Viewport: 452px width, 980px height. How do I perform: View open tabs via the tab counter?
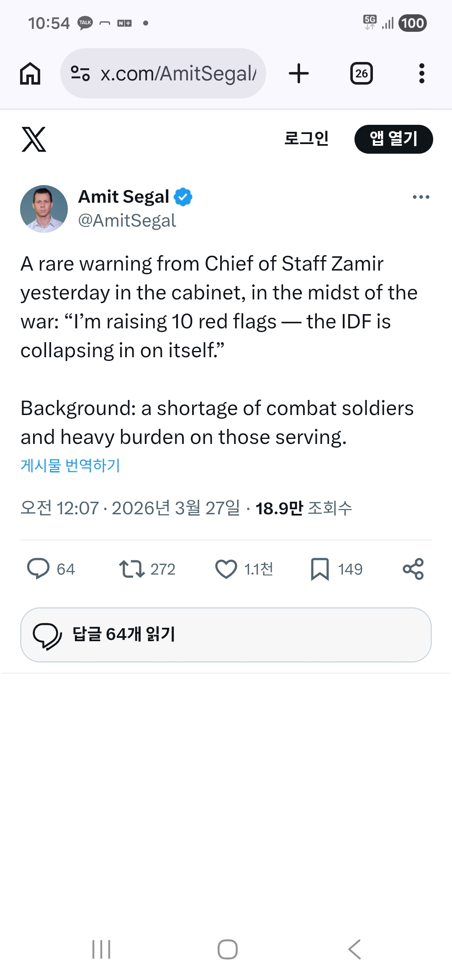pyautogui.click(x=361, y=73)
